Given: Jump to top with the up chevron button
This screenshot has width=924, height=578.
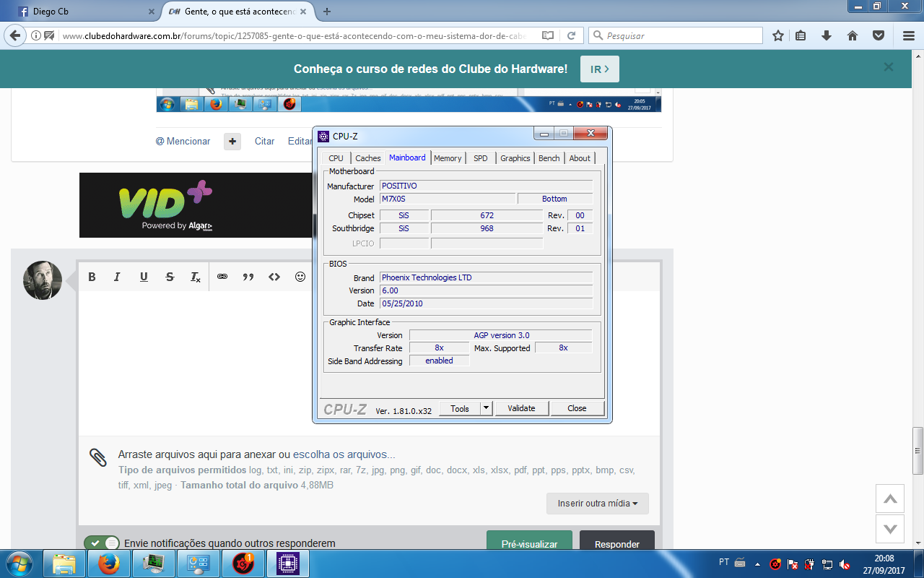Looking at the screenshot, I should 890,499.
